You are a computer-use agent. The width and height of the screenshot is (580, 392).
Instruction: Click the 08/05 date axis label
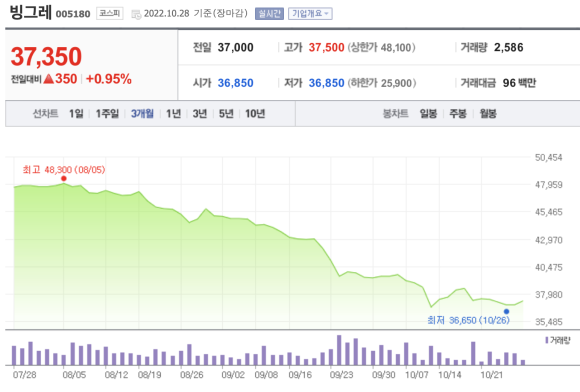[74, 375]
